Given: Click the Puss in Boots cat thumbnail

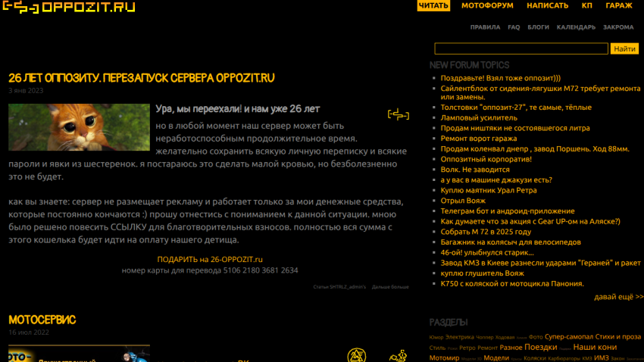Looking at the screenshot, I should click(x=80, y=126).
